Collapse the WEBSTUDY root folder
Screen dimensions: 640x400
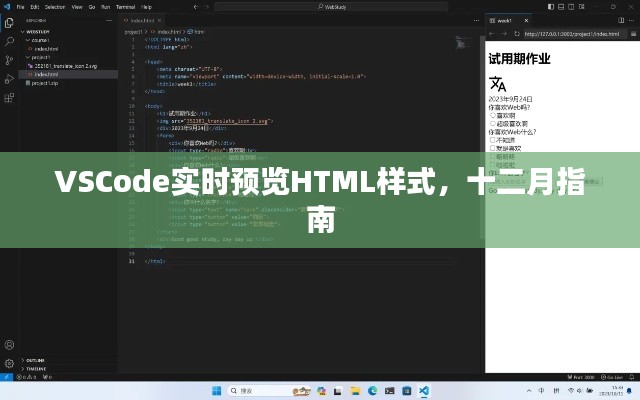22,32
